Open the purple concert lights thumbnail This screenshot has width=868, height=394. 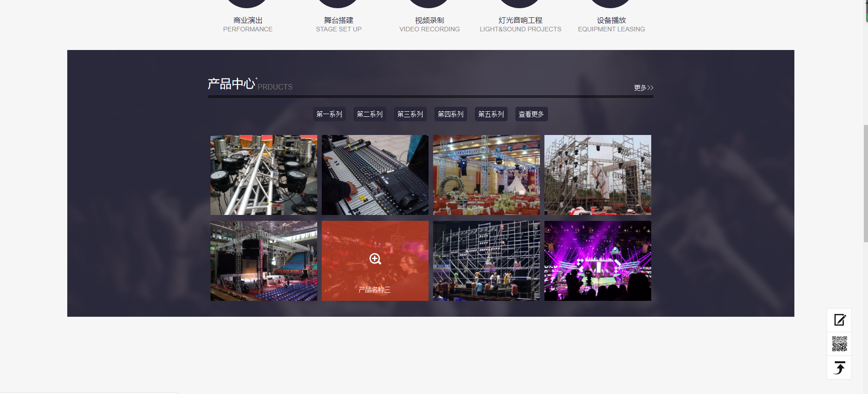598,261
